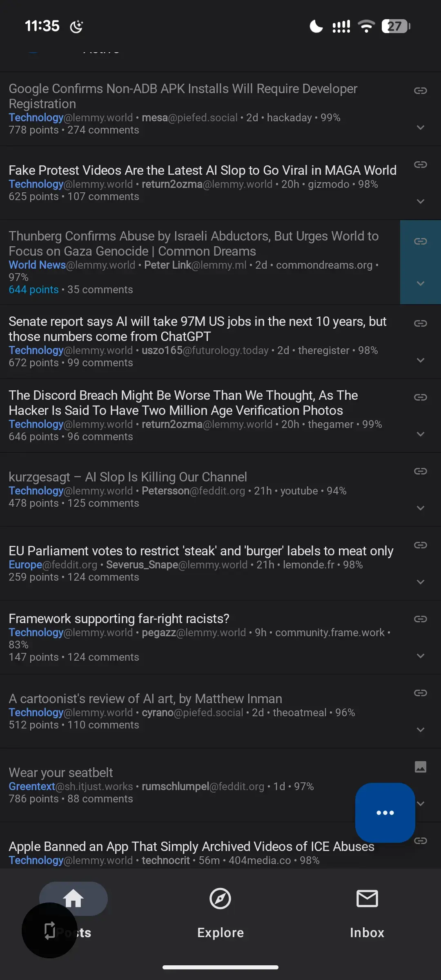
Task: Tap link icon on Thunberg Common Dreams post
Action: coord(420,241)
